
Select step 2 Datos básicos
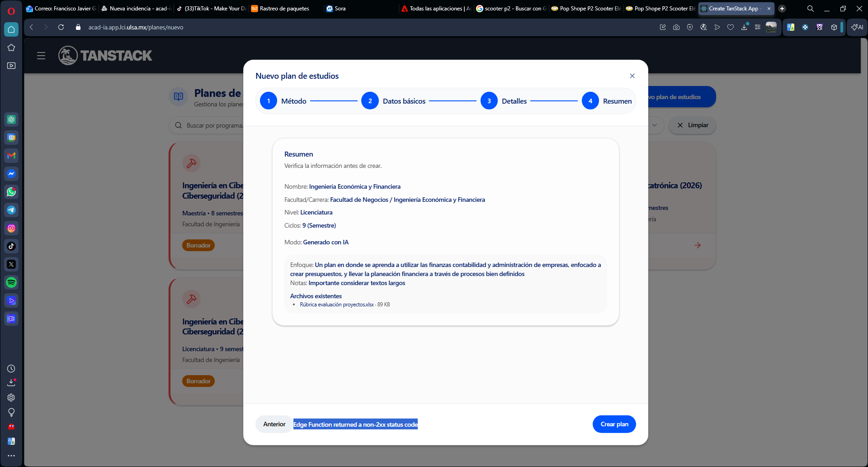point(370,101)
